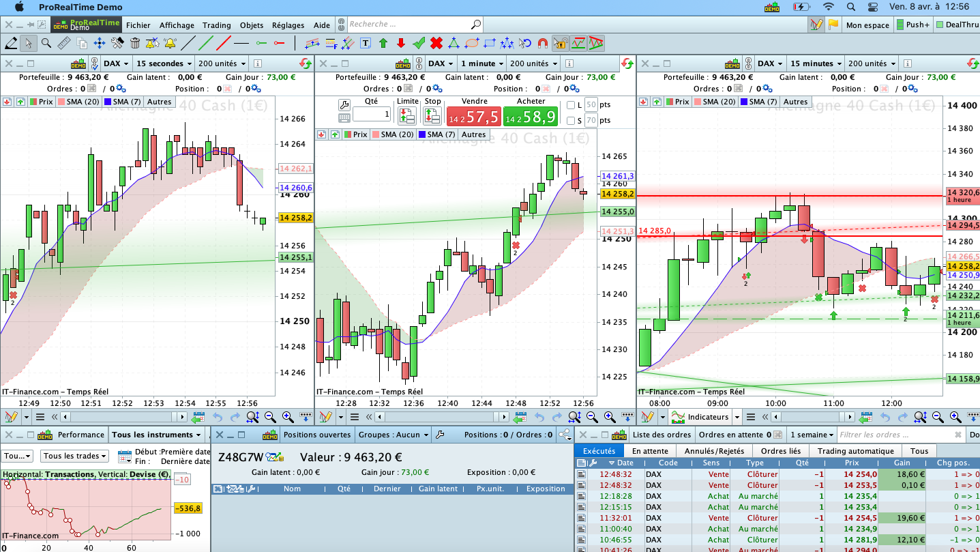Open 200 unités dropdown on 15 minutes chart

click(x=872, y=63)
